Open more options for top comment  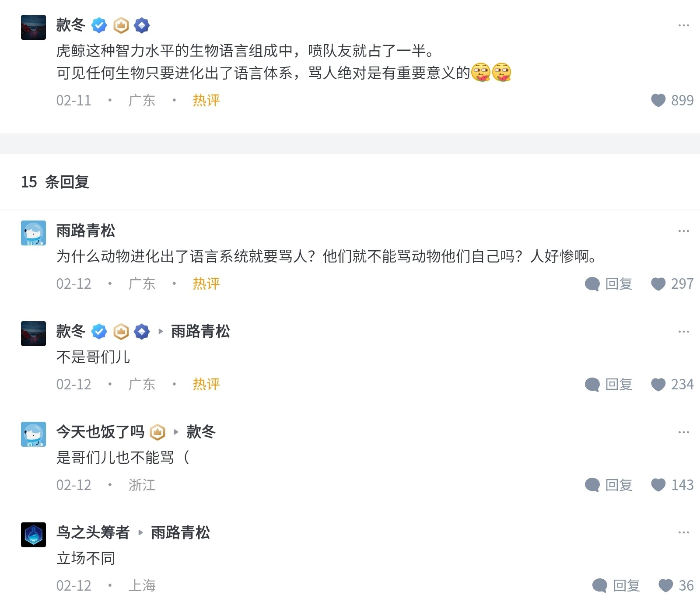(x=683, y=25)
